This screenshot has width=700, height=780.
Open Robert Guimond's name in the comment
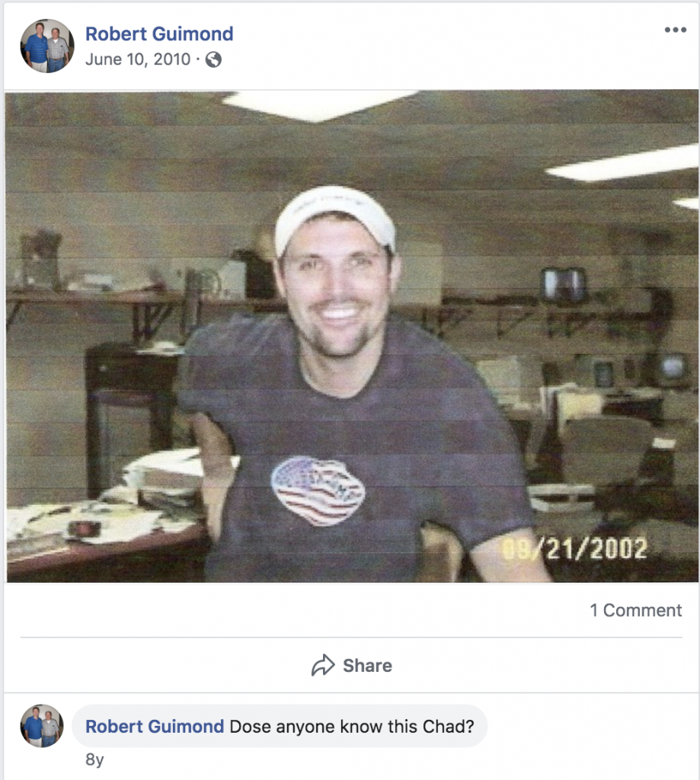(155, 726)
